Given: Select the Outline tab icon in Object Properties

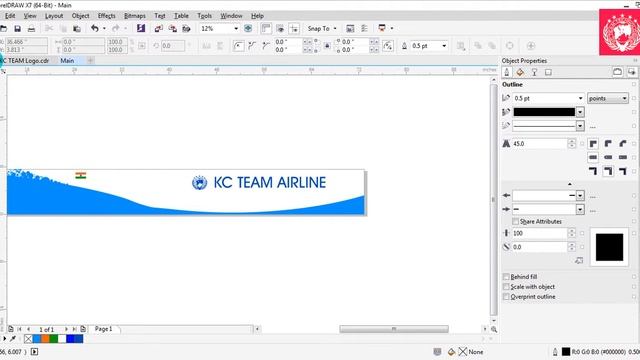Looking at the screenshot, I should pyautogui.click(x=507, y=72).
